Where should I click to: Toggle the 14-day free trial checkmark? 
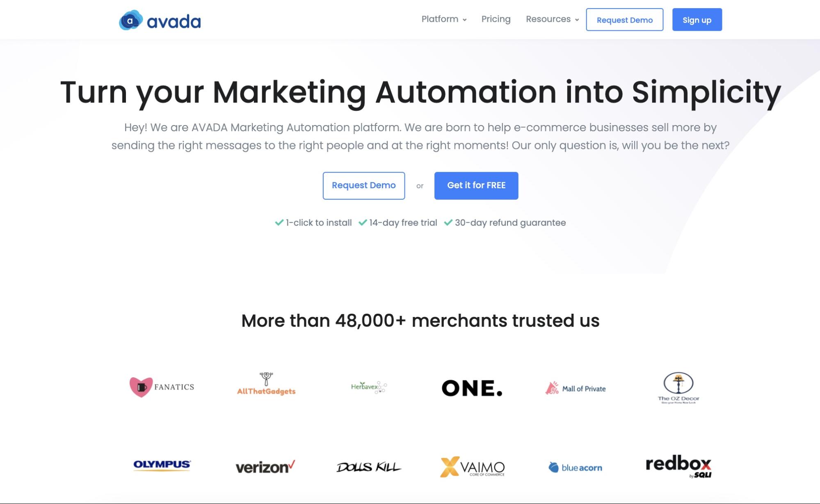[363, 222]
